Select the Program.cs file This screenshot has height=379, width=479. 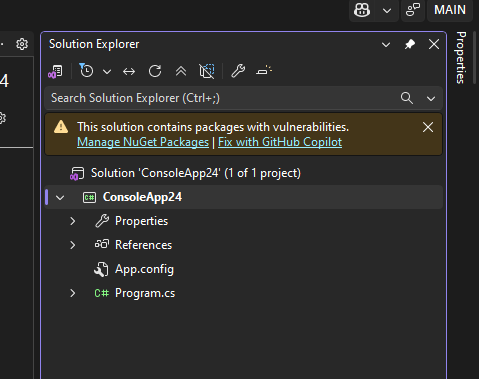click(145, 293)
